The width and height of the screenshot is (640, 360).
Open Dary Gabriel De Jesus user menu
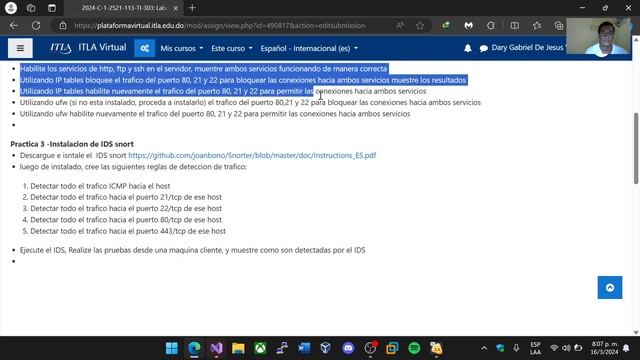[528, 48]
